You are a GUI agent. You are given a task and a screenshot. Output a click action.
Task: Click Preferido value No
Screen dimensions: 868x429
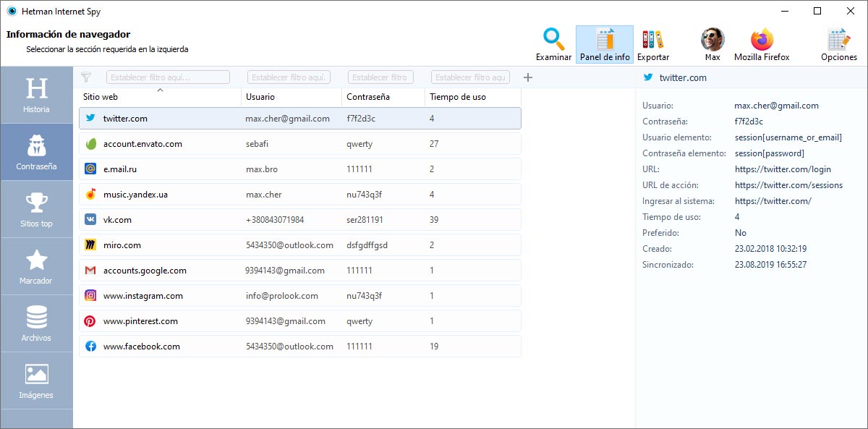point(741,233)
